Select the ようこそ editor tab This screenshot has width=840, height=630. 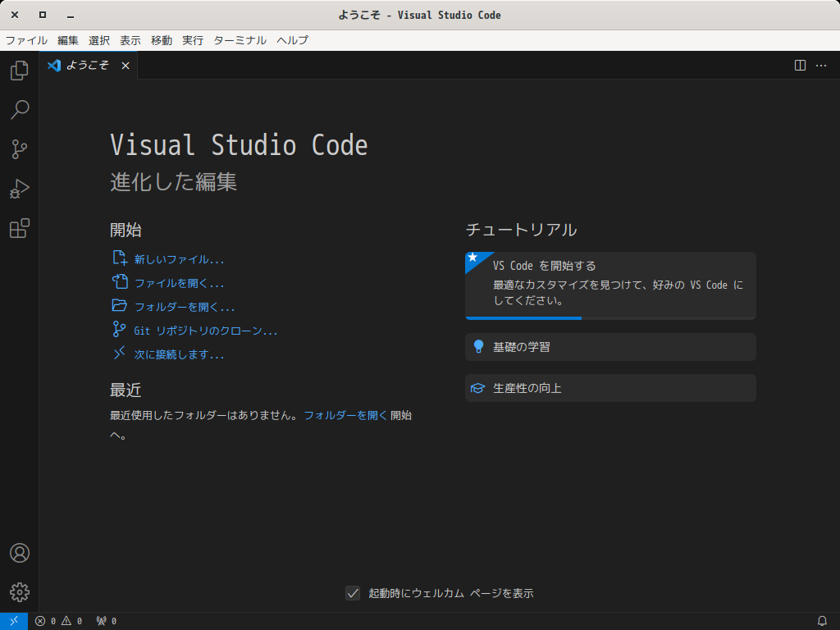[88, 66]
